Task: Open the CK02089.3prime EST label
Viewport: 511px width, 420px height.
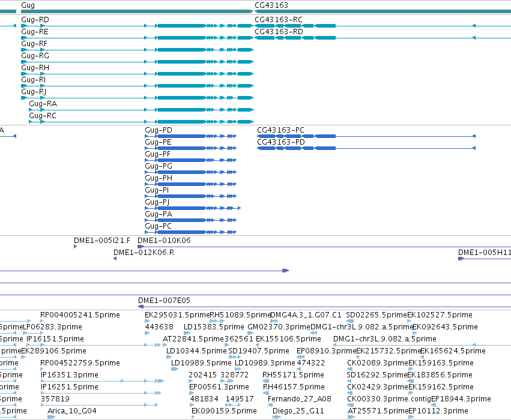Action: click(x=377, y=363)
